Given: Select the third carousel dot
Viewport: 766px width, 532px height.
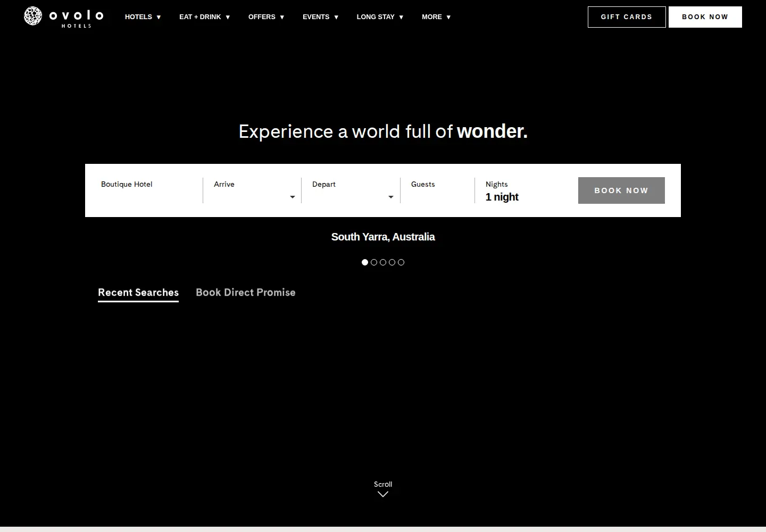Looking at the screenshot, I should pyautogui.click(x=383, y=262).
